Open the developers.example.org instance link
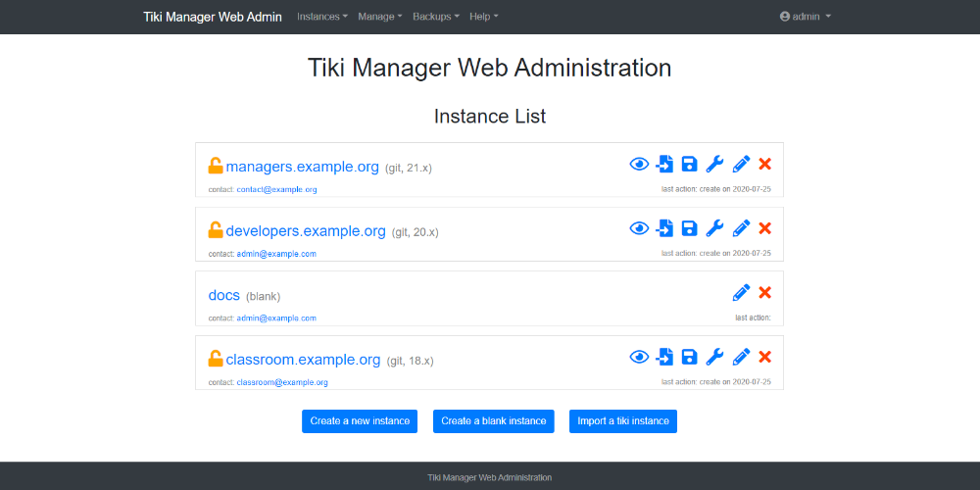980x490 pixels. click(306, 231)
